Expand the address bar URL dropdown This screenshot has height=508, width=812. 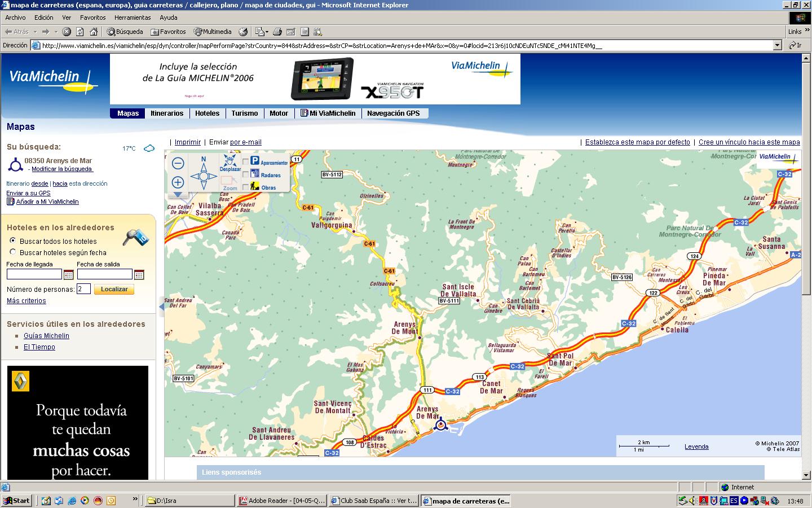778,46
